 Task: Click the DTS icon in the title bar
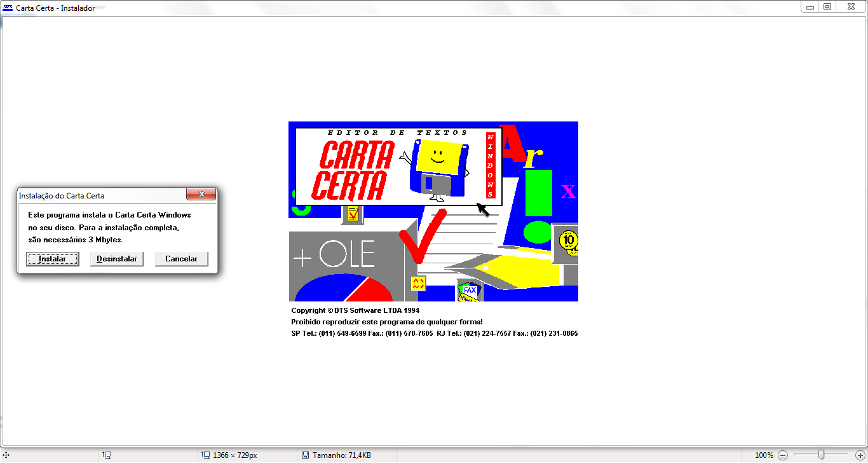coord(8,8)
